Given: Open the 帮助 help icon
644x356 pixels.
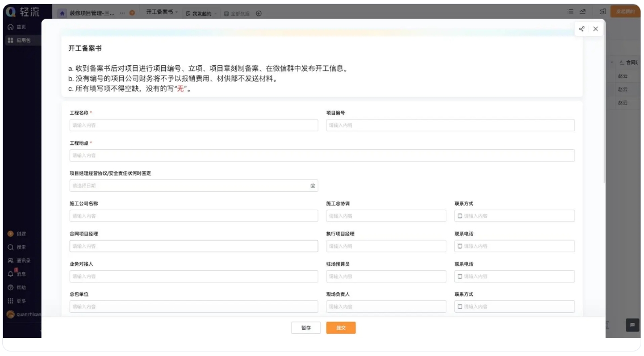Looking at the screenshot, I should pyautogui.click(x=12, y=286).
